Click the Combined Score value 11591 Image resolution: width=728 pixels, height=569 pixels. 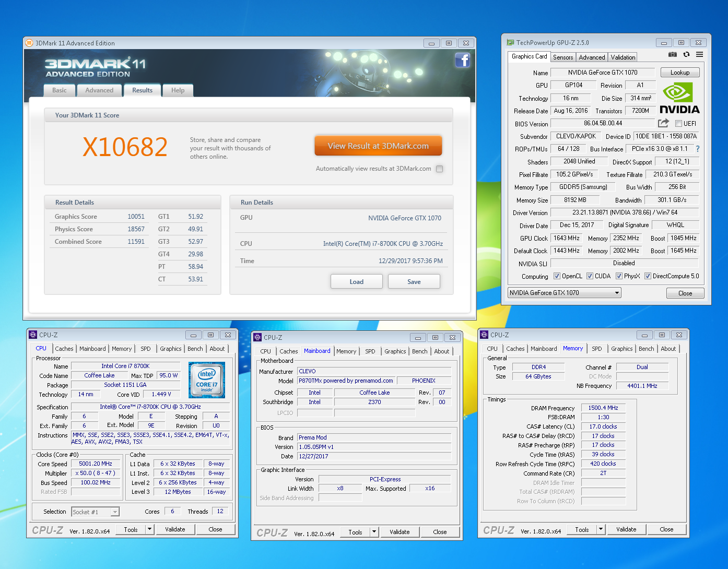136,242
